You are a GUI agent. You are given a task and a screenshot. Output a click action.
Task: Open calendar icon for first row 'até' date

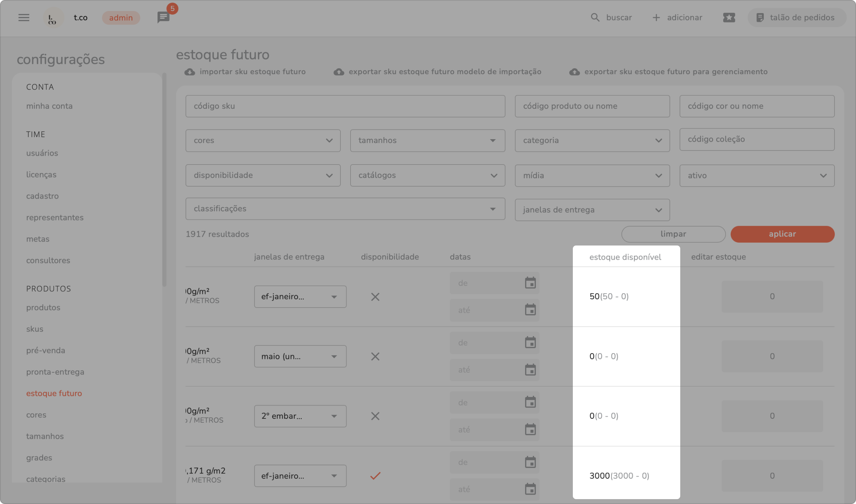pyautogui.click(x=530, y=310)
